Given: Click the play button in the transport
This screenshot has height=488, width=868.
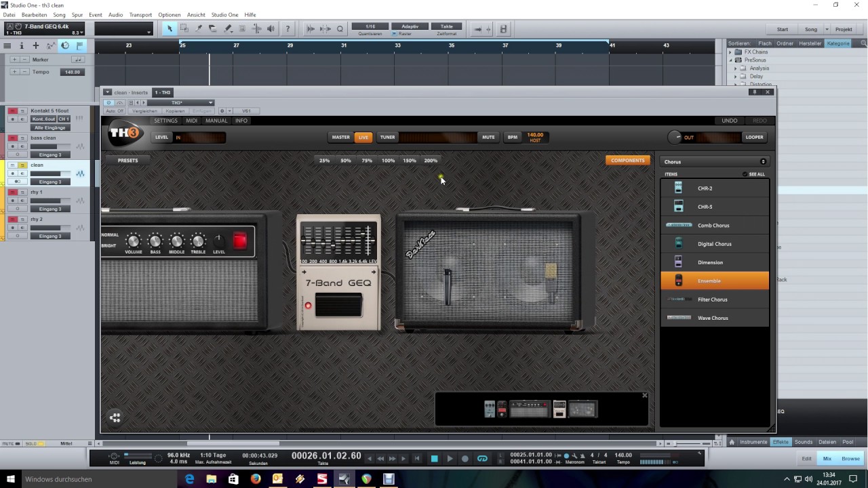Looking at the screenshot, I should (x=450, y=459).
